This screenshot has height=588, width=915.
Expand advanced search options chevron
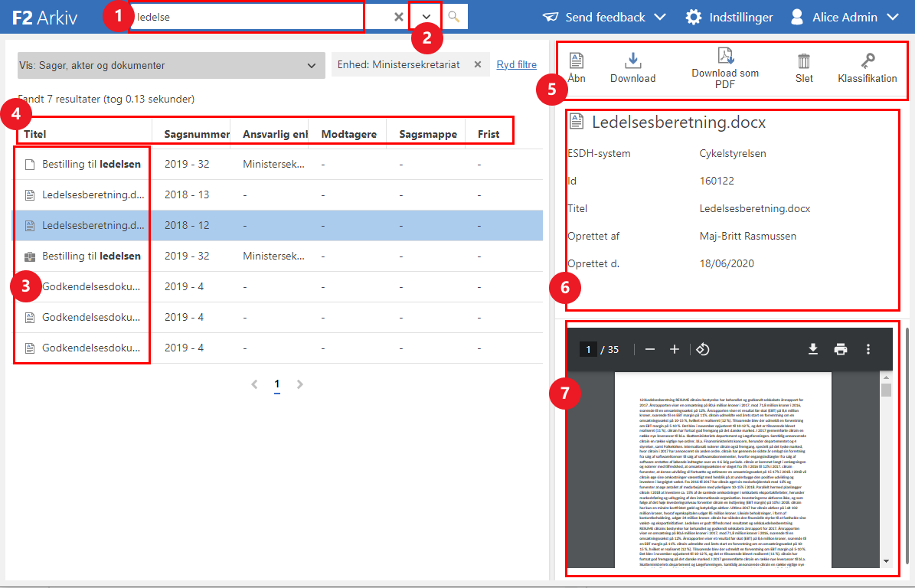pyautogui.click(x=426, y=17)
